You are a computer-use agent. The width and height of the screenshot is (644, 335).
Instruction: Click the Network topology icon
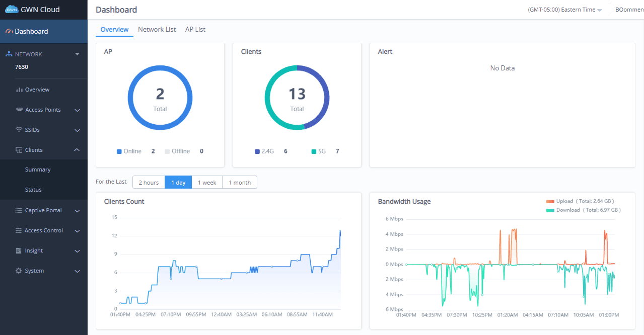(9, 54)
